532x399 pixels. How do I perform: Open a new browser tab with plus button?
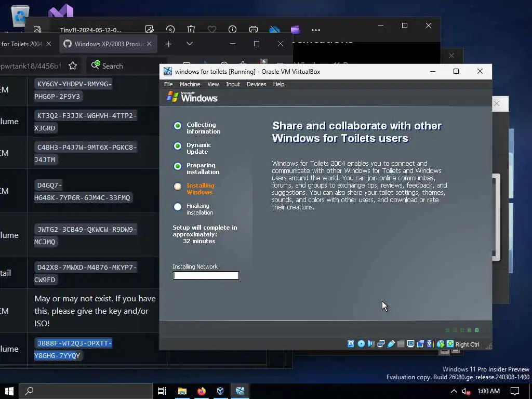point(169,44)
